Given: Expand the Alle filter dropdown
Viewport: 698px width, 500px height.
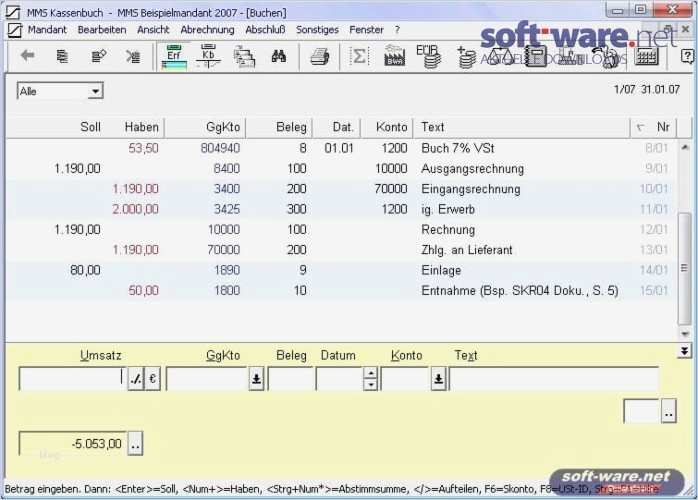Looking at the screenshot, I should pyautogui.click(x=95, y=91).
